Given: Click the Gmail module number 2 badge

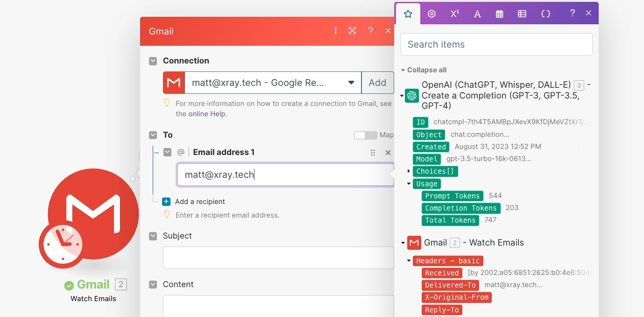Looking at the screenshot, I should click(x=121, y=284).
